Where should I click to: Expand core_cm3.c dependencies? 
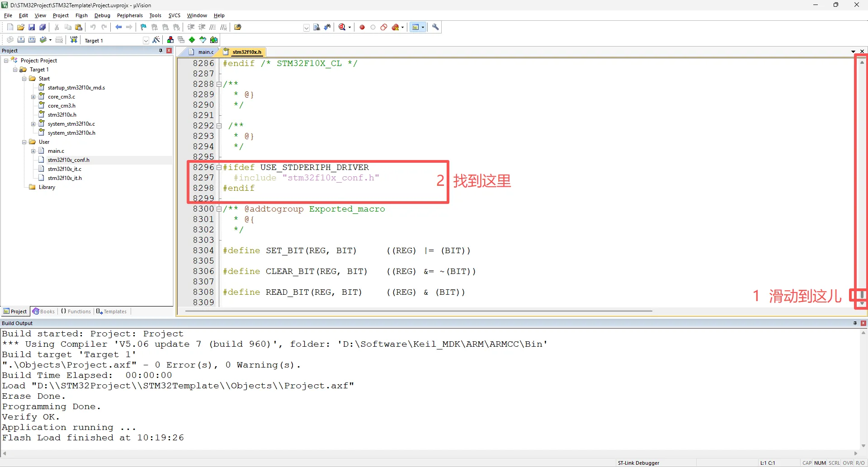click(x=33, y=97)
